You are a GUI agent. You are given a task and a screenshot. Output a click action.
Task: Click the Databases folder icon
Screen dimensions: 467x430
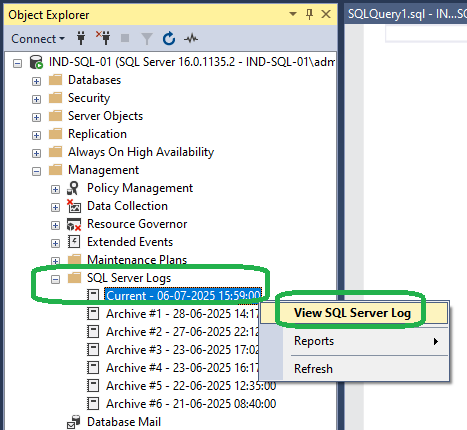(x=55, y=80)
